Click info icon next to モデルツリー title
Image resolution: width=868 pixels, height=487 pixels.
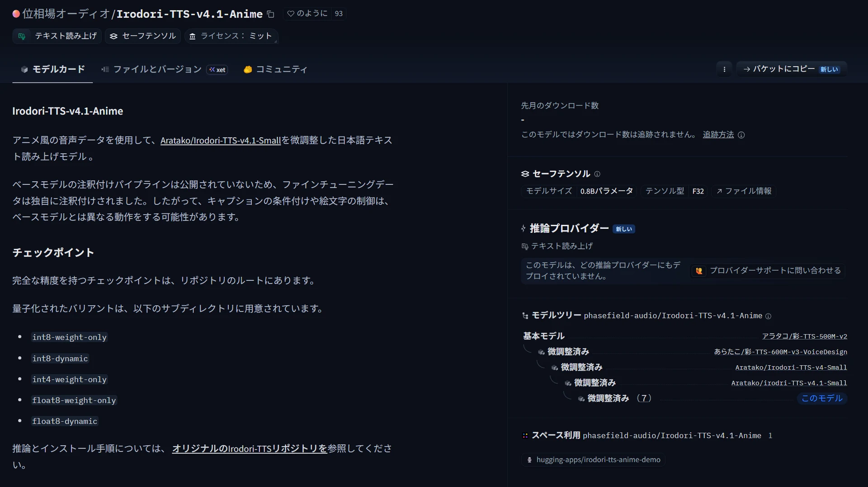tap(768, 316)
